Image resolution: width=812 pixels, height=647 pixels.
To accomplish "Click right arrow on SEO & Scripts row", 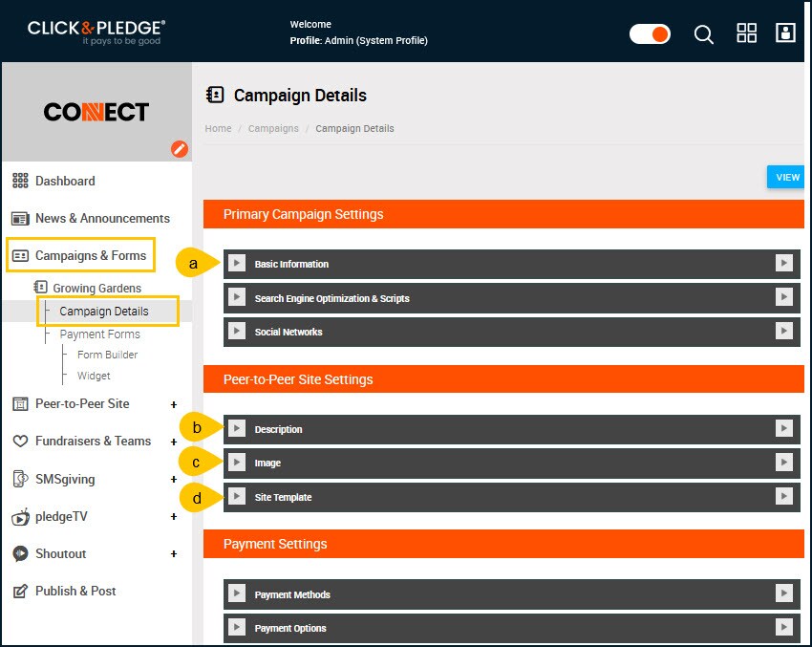I will [784, 297].
